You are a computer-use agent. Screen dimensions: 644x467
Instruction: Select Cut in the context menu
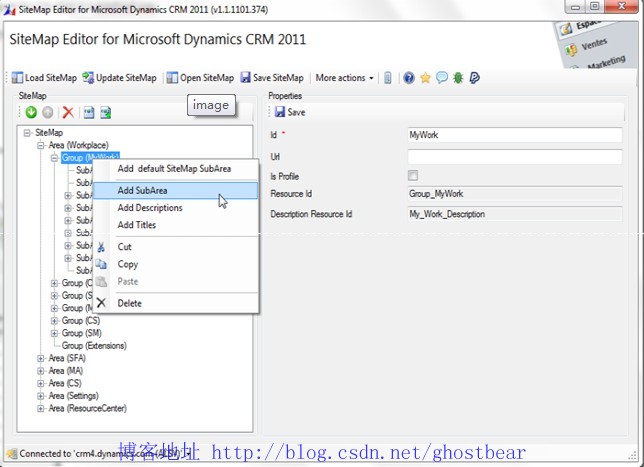(176, 247)
